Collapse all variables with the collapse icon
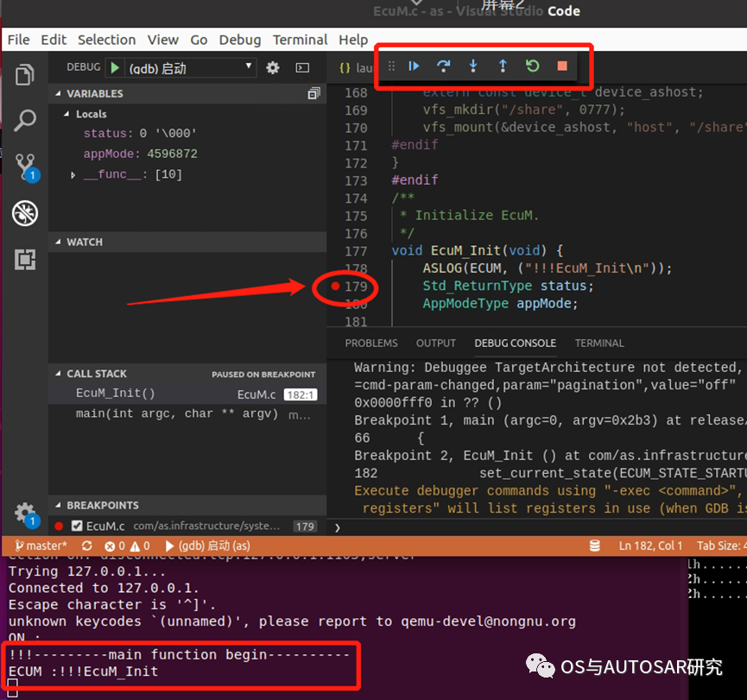 [x=313, y=93]
